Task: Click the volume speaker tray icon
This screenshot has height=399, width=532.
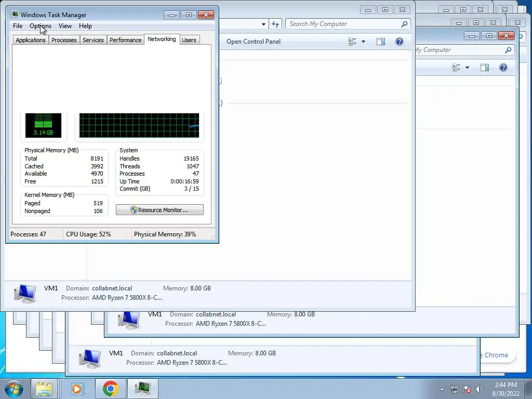Action: tap(479, 389)
